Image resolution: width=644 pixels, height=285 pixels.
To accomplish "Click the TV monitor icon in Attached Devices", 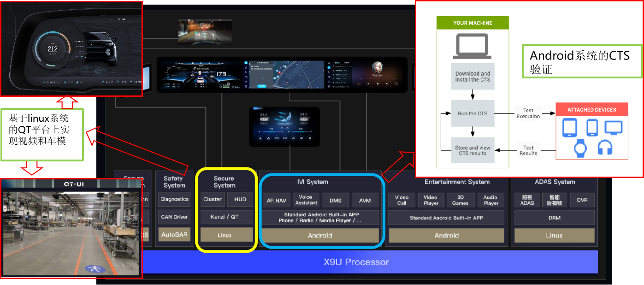I will click(614, 127).
